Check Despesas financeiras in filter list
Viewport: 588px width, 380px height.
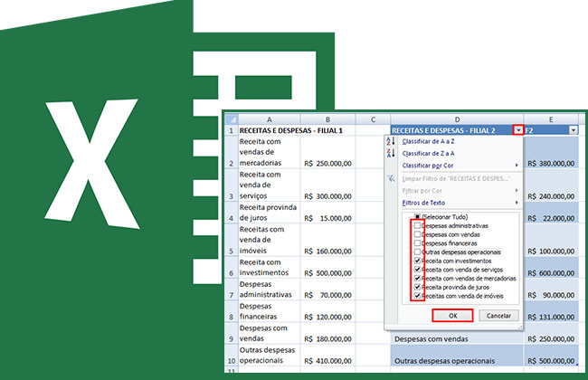417,243
